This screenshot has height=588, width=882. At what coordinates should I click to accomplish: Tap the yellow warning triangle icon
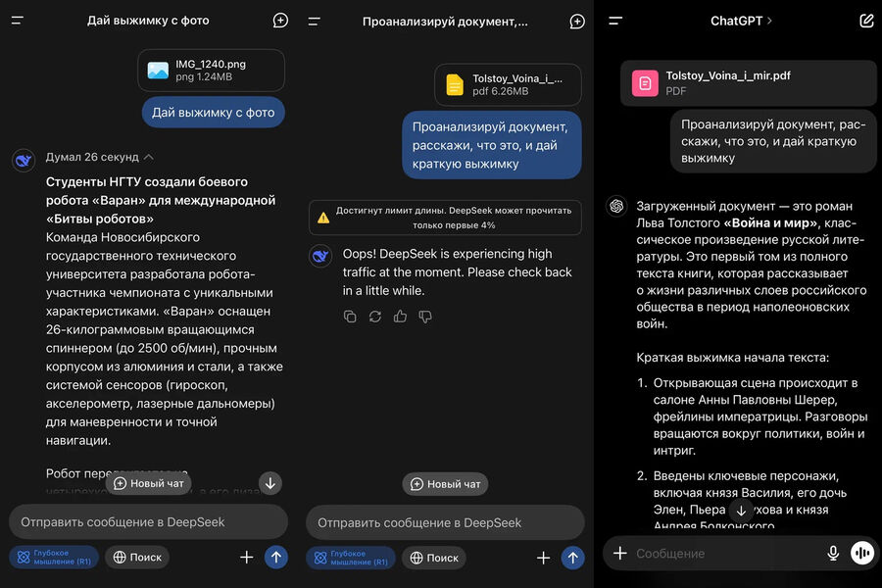pyautogui.click(x=323, y=218)
